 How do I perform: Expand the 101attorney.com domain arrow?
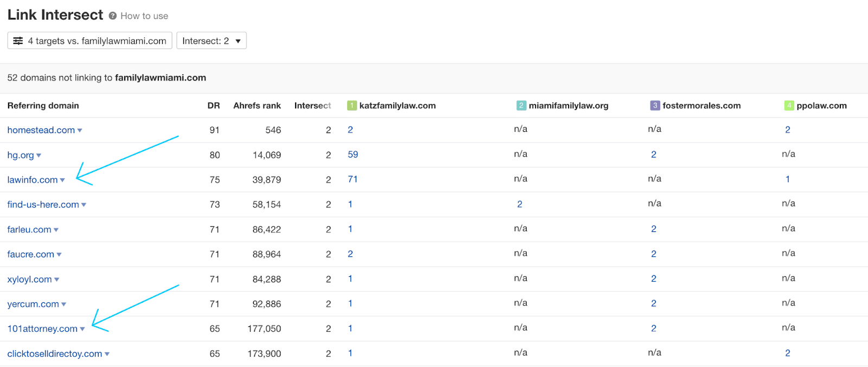pyautogui.click(x=82, y=329)
